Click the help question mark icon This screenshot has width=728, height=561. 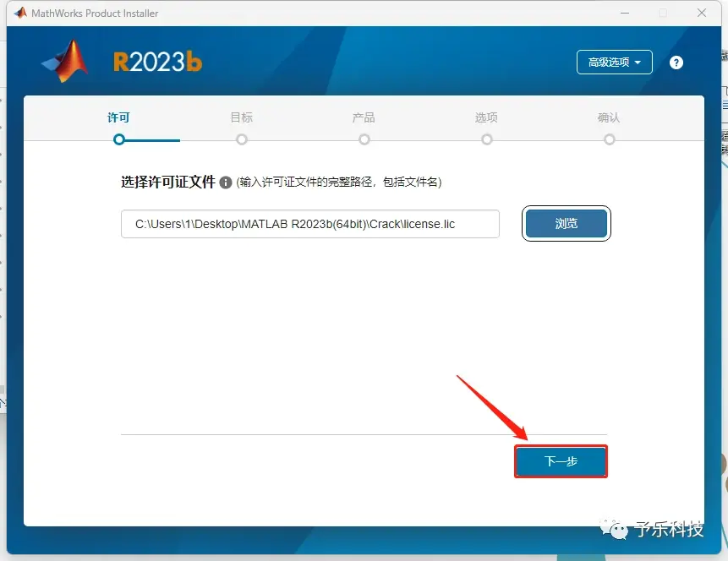tap(676, 63)
